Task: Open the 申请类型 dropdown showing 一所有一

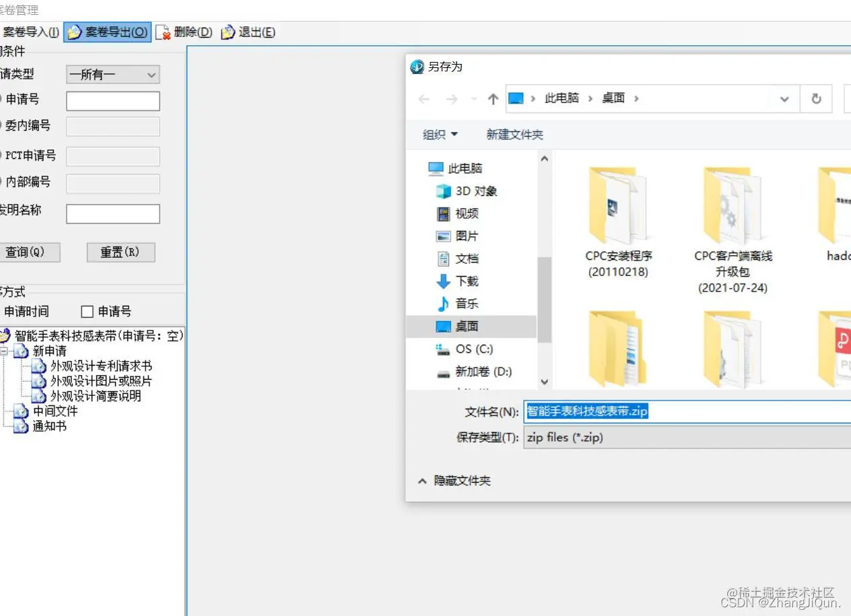Action: [x=112, y=75]
